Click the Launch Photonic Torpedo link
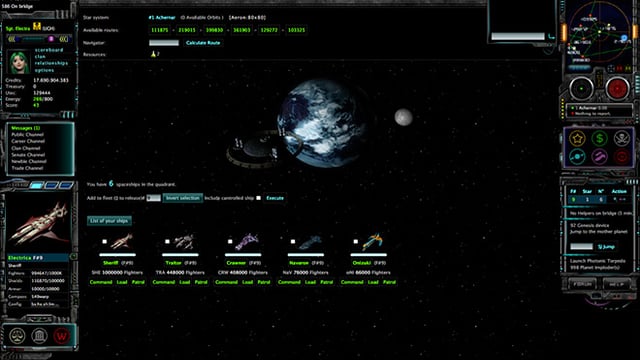Viewport: 640px width, 360px height. pos(598,261)
